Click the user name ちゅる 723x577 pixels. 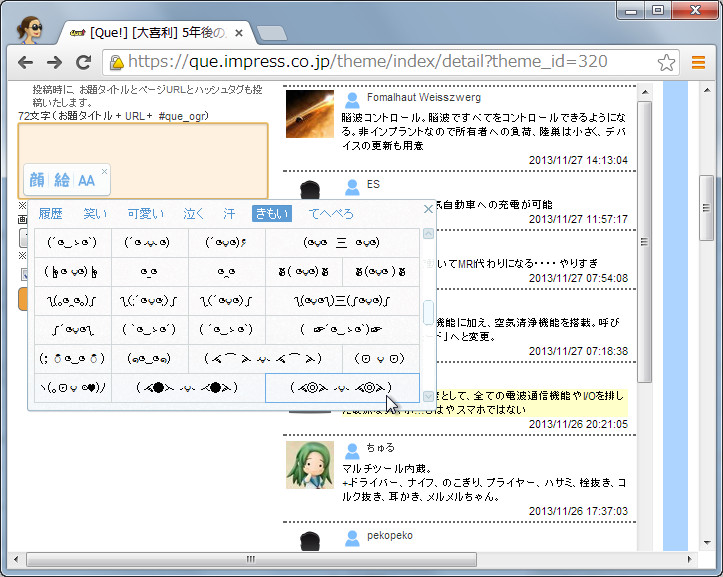tap(380, 447)
